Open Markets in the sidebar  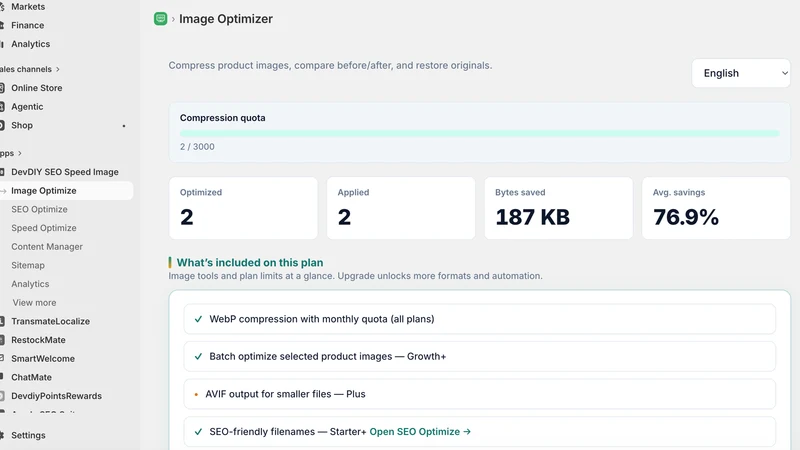click(28, 7)
